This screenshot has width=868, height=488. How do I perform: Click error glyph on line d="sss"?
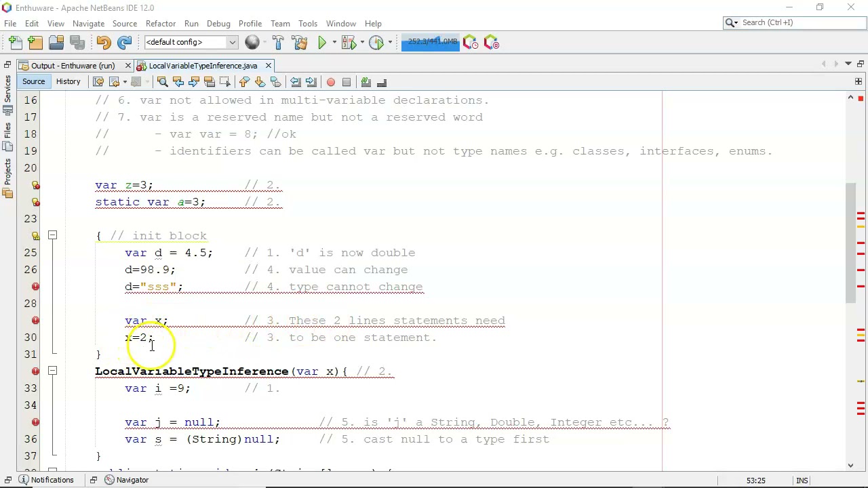point(35,287)
